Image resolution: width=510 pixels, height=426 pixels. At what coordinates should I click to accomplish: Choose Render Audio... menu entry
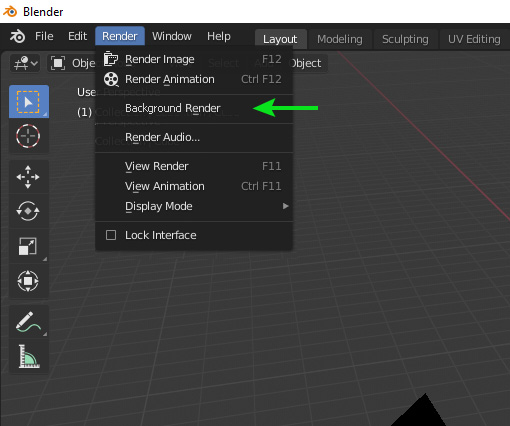pos(194,137)
